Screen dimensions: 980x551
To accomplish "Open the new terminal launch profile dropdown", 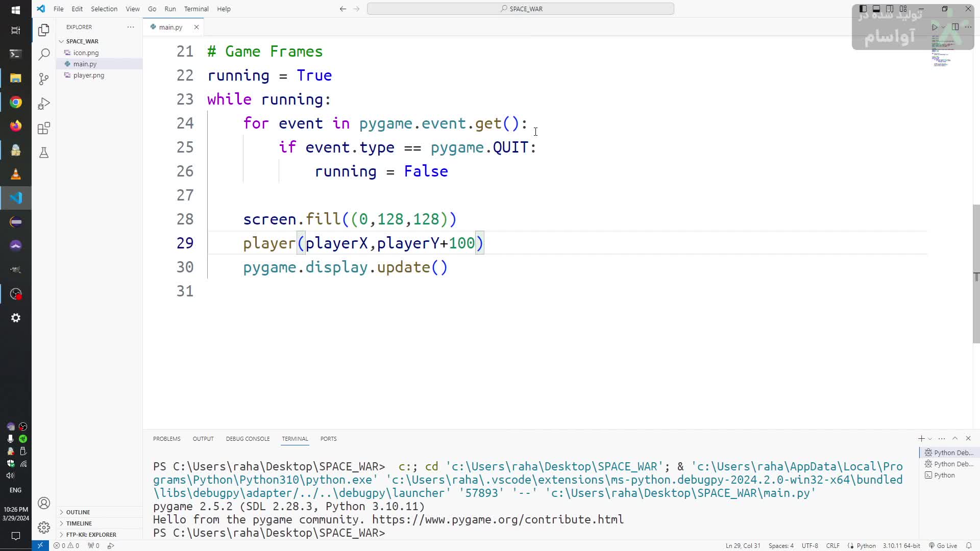I will 930,439.
